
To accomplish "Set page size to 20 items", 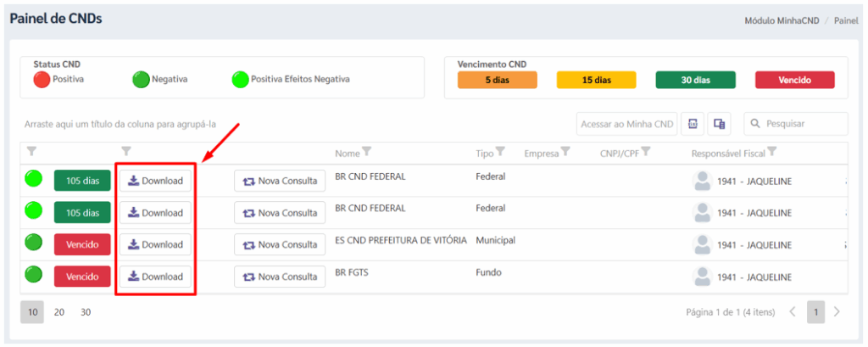I will click(x=59, y=312).
